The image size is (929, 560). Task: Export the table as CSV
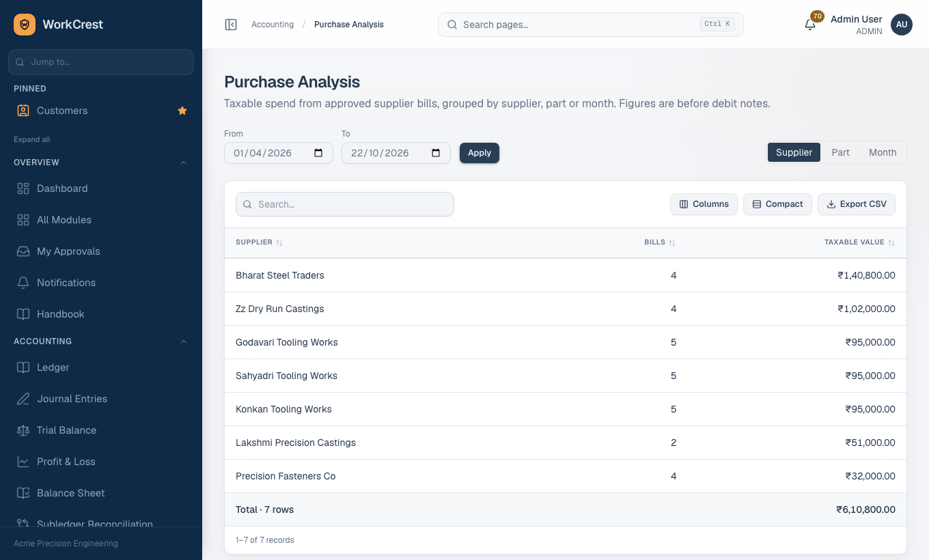click(857, 204)
